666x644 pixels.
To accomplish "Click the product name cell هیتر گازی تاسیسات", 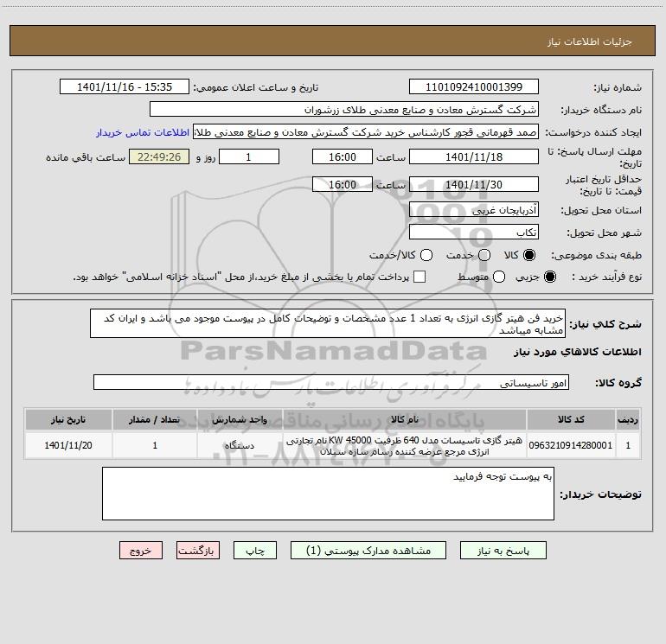I will tap(405, 445).
